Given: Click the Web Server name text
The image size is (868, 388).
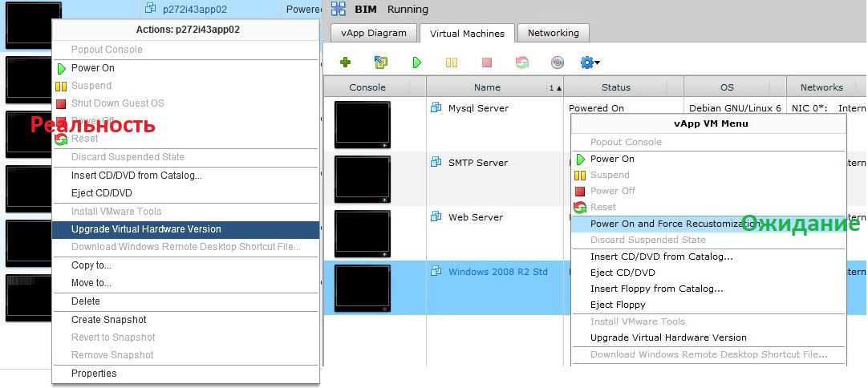Looking at the screenshot, I should click(x=476, y=217).
